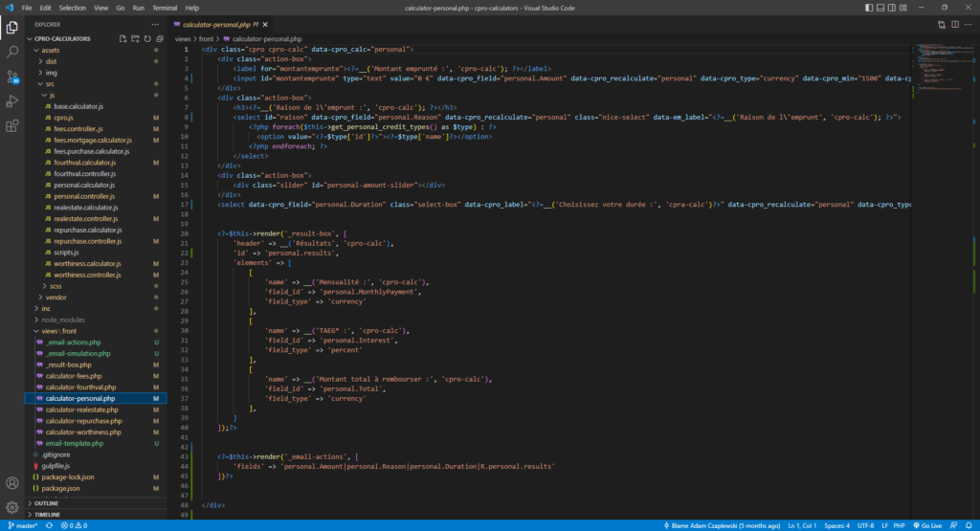Open the Customize Layout control
This screenshot has width=980, height=531.
(903, 8)
